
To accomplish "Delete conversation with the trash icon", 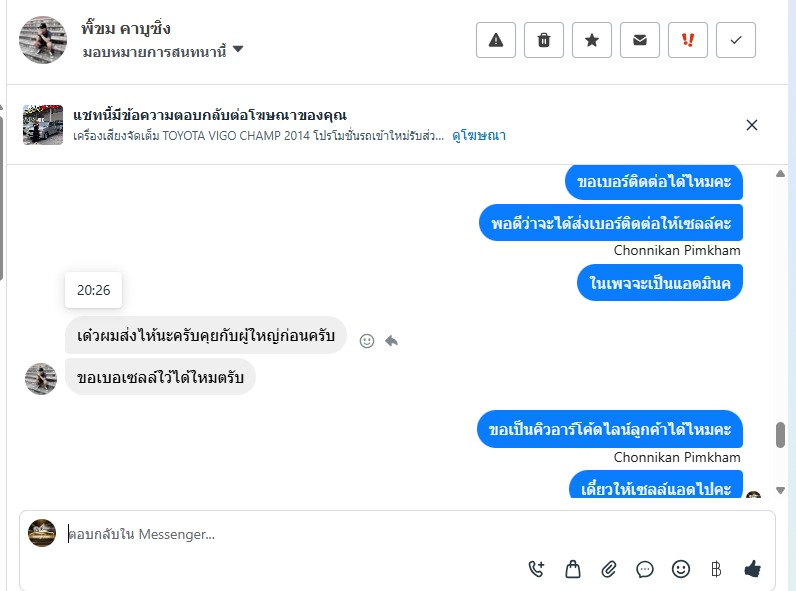I will (x=544, y=40).
